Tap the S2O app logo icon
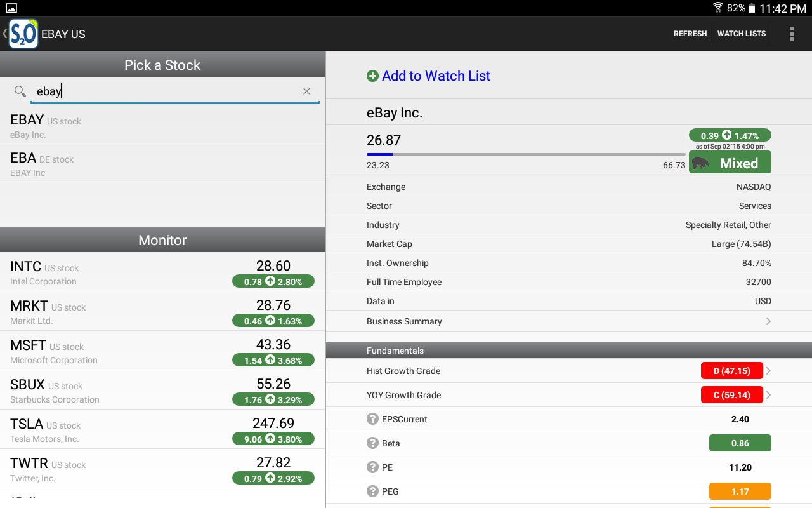The image size is (812, 508). click(23, 34)
